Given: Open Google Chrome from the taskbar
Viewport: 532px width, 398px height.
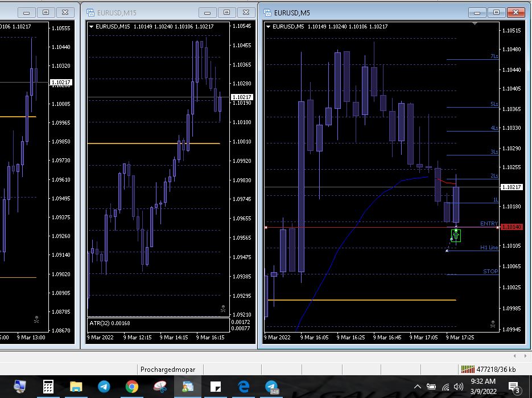Looking at the screenshot, I should point(131,387).
